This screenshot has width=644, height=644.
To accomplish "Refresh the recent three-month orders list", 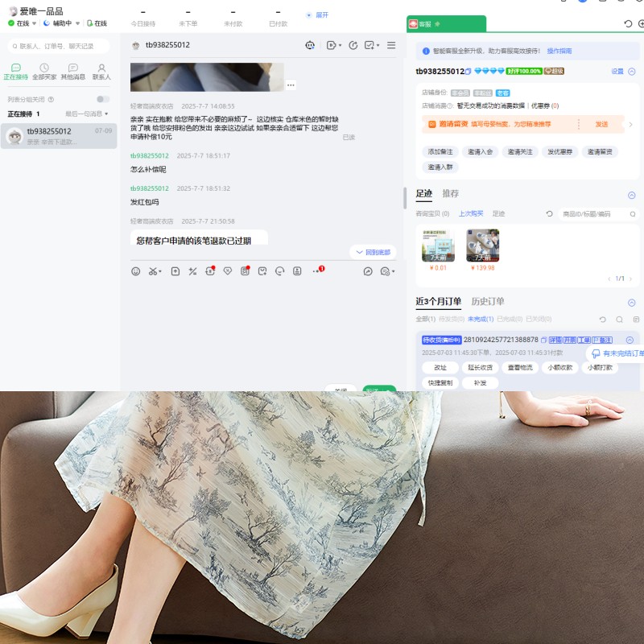I will pos(602,319).
